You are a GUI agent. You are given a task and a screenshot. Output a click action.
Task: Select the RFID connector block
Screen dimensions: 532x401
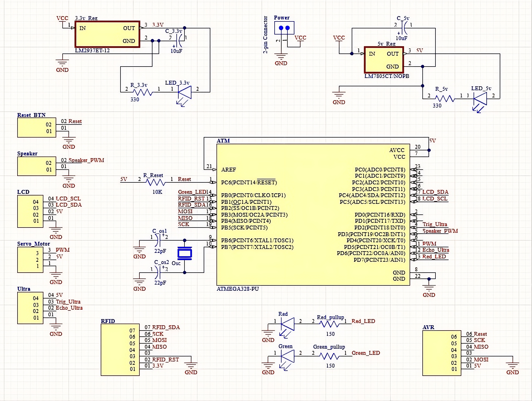click(x=120, y=349)
